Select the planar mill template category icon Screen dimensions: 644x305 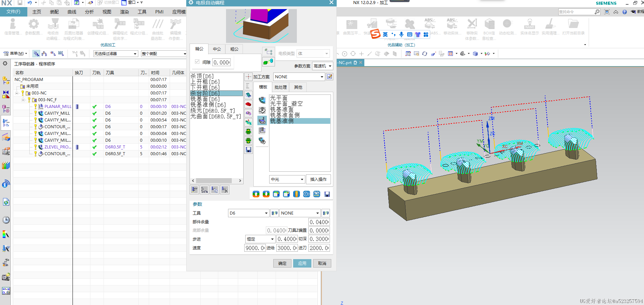(262, 131)
